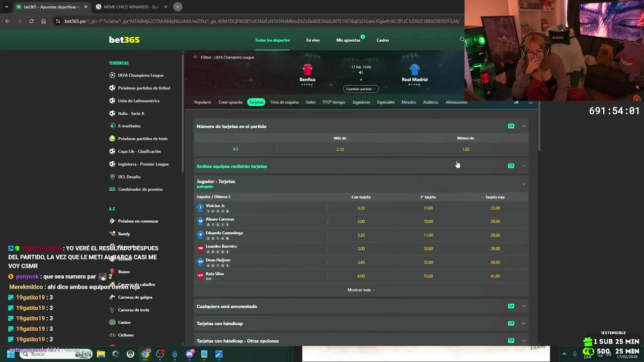Open the Windows Start menu

click(11, 354)
